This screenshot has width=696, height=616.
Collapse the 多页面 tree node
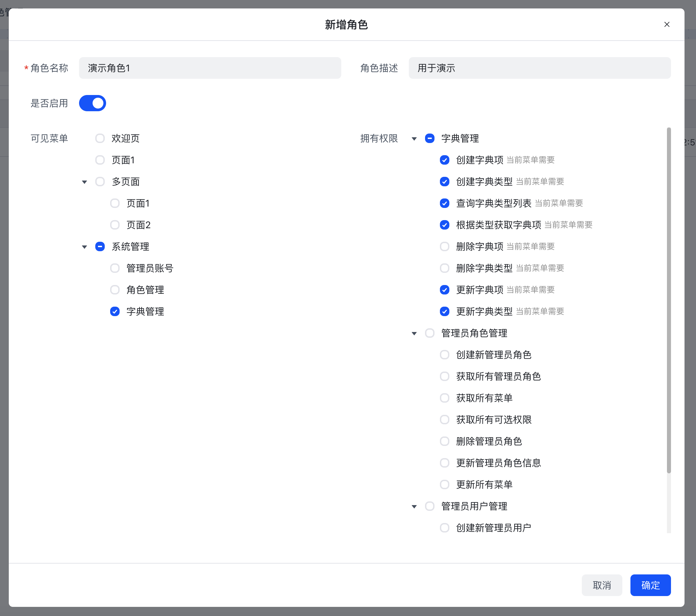[84, 182]
